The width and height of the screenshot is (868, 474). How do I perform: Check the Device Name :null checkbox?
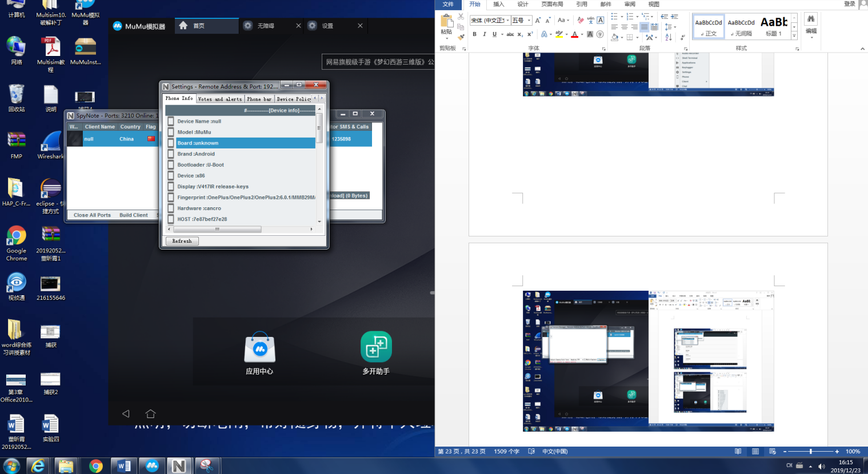click(x=171, y=121)
